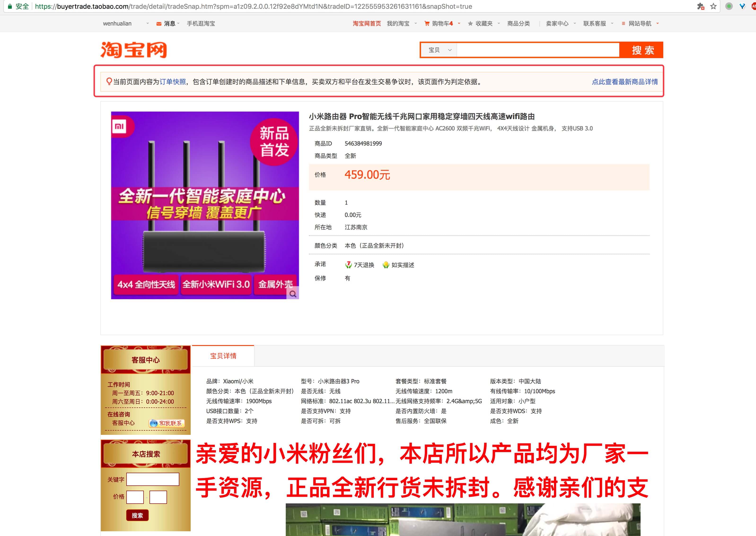Expand the 卖家中心 dropdown arrow
The image size is (756, 536).
tap(575, 23)
